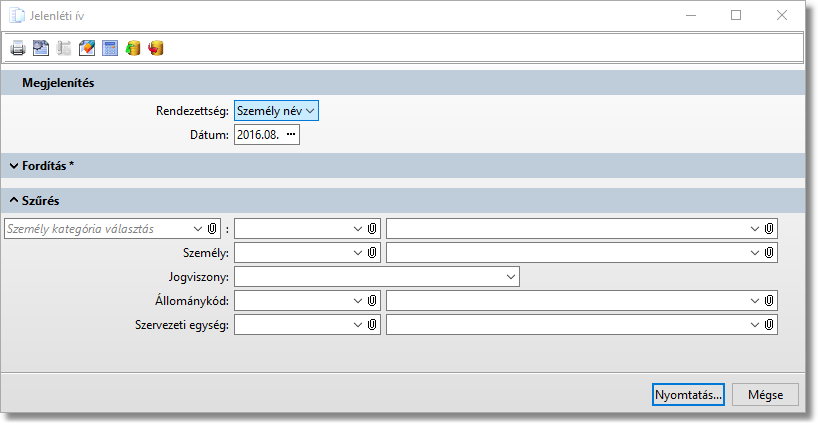The width and height of the screenshot is (818, 425).
Task: Click the Dátum input field
Action: point(257,134)
